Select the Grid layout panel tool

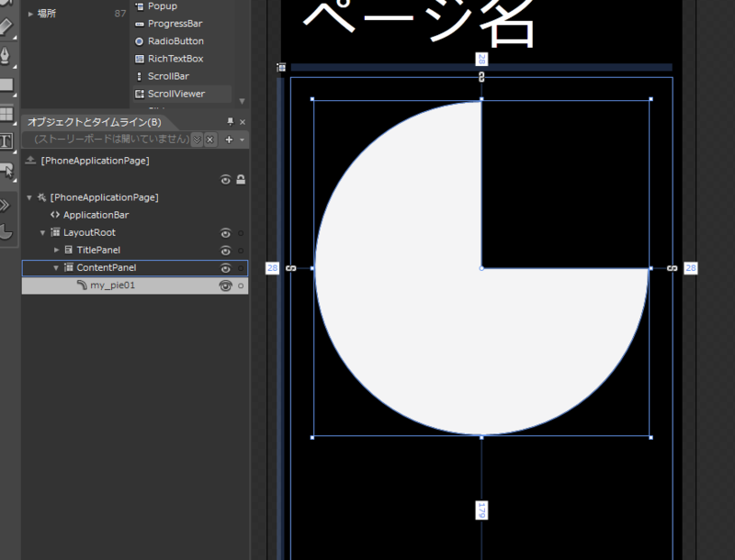pyautogui.click(x=6, y=114)
